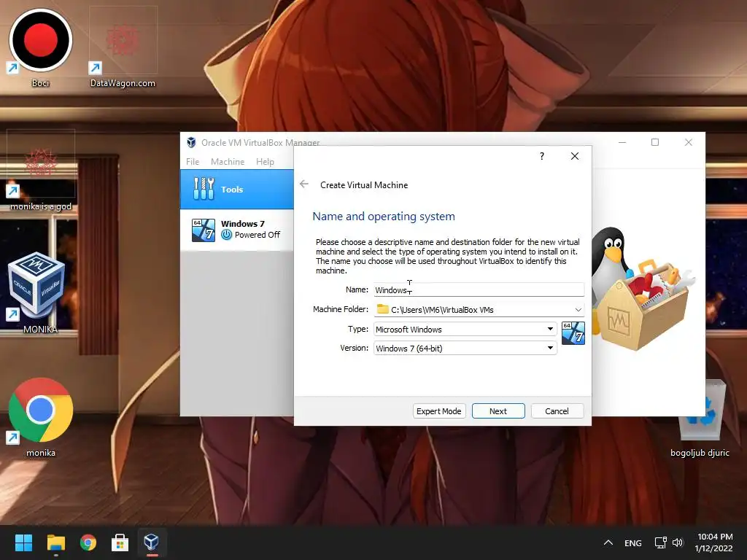This screenshot has width=747, height=560.
Task: Click the Next button
Action: click(498, 411)
